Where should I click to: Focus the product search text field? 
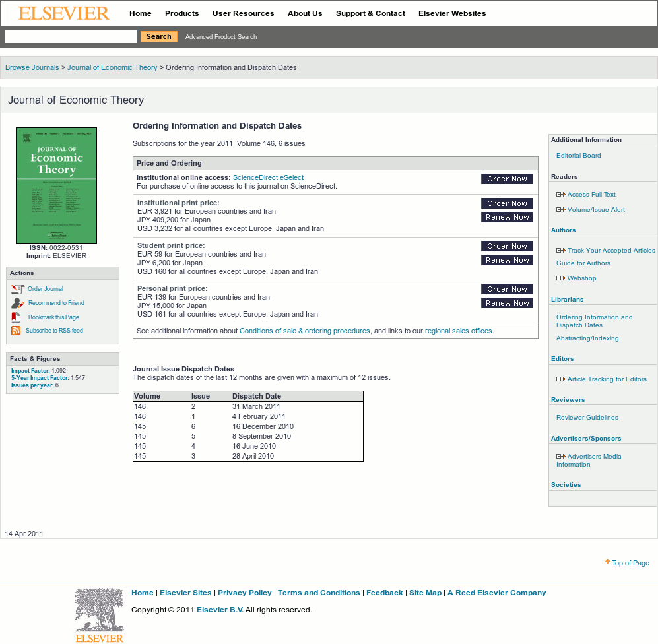coord(71,36)
